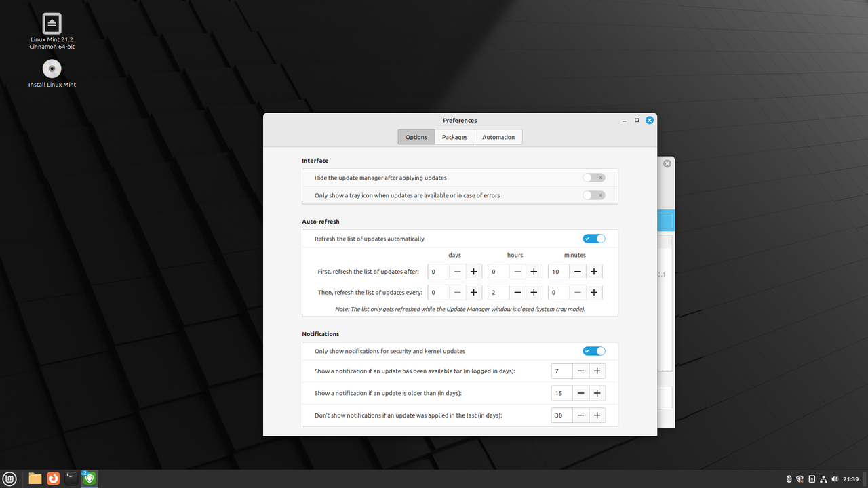Switch to the Options tab
The image size is (868, 488).
pyautogui.click(x=416, y=137)
